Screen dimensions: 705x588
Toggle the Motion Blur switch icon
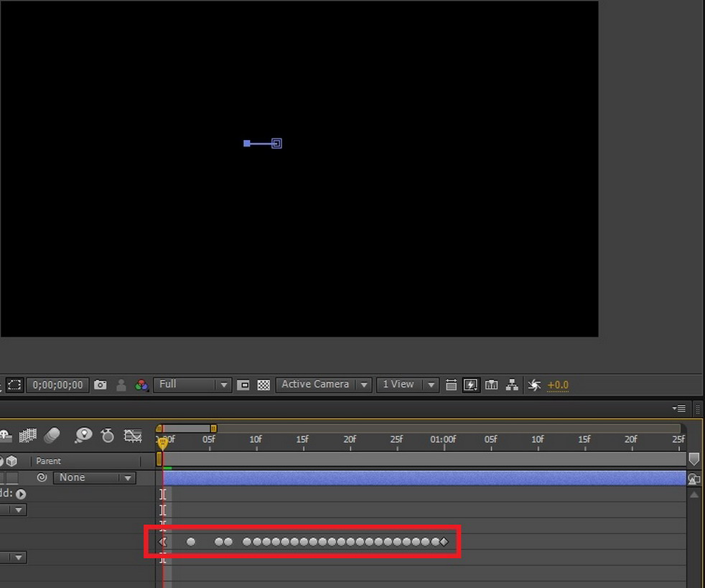point(52,435)
